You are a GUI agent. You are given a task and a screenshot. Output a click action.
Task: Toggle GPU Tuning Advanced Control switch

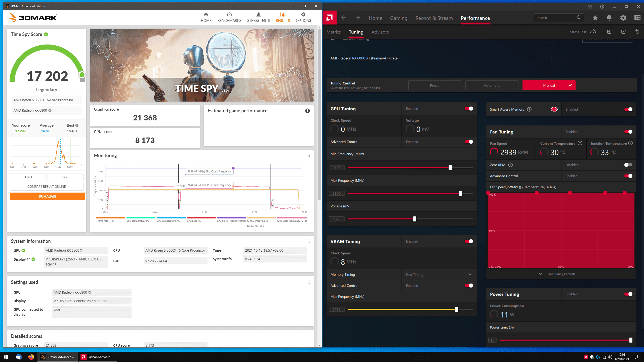[469, 142]
